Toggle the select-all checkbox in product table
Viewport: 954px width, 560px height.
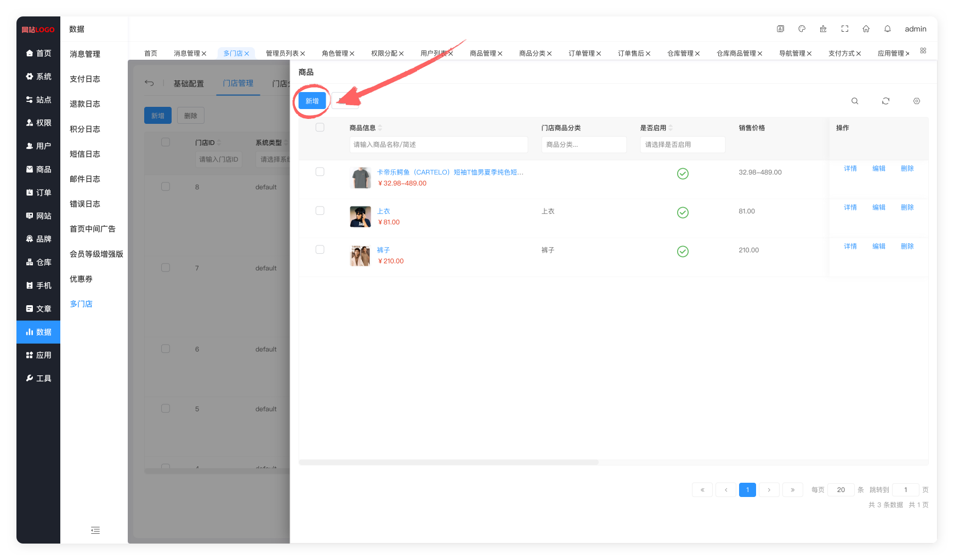320,128
